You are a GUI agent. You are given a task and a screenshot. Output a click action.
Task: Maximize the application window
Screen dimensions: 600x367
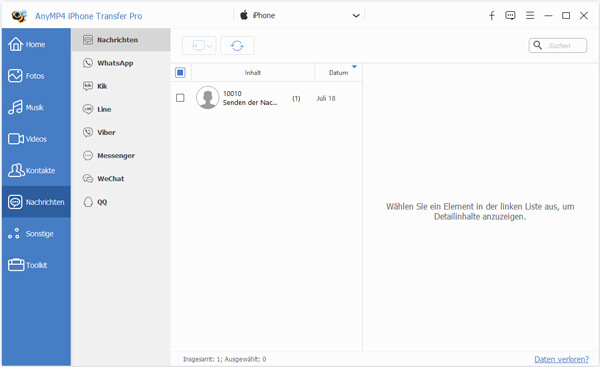click(x=566, y=16)
